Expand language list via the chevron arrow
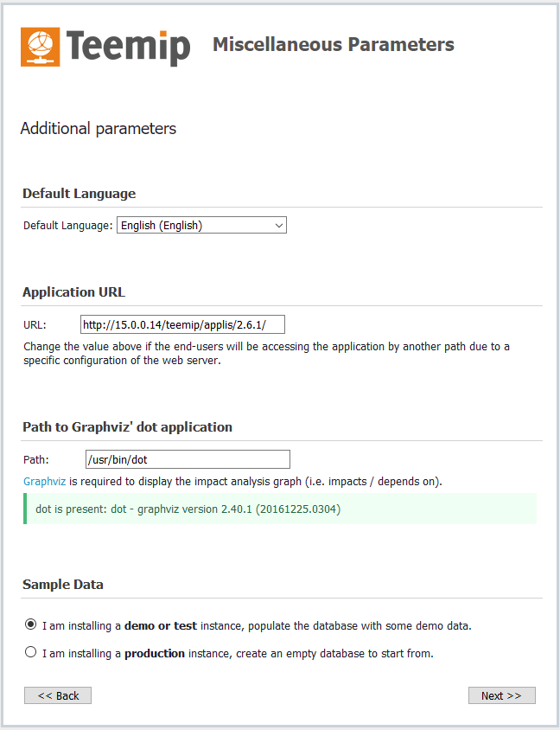The image size is (560, 730). click(x=278, y=226)
